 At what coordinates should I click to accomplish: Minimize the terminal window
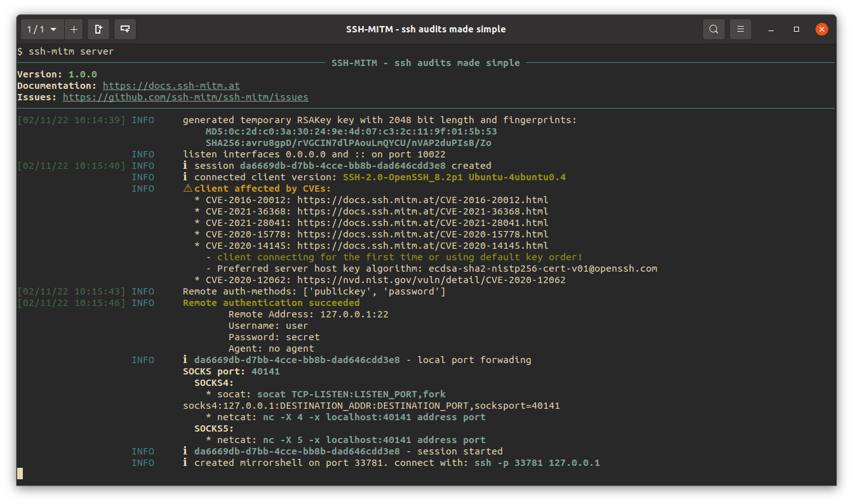(x=770, y=29)
